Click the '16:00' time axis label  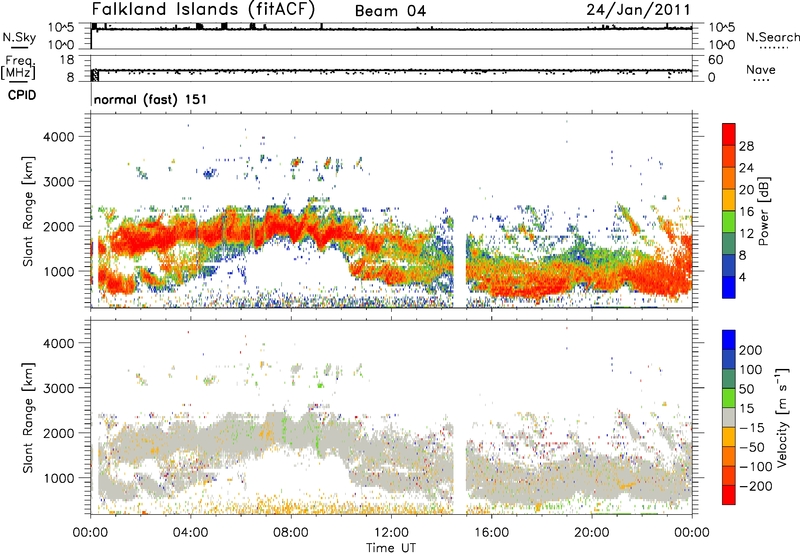pos(491,533)
